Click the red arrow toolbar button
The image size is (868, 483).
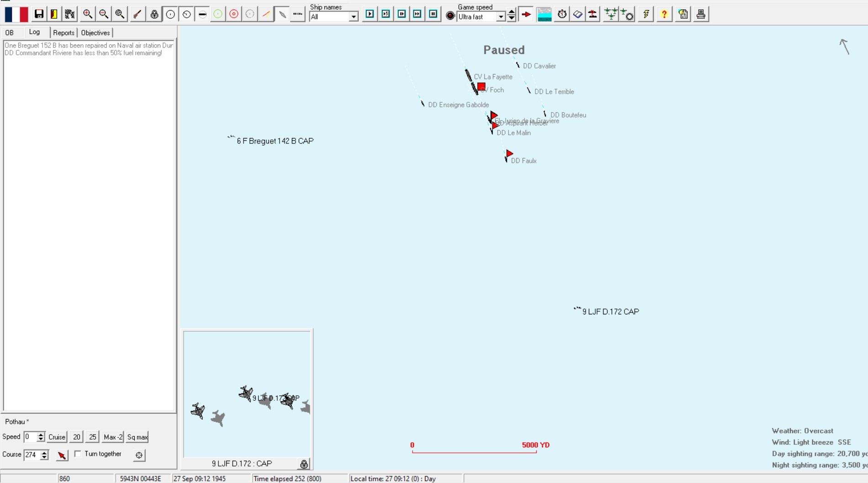point(526,15)
